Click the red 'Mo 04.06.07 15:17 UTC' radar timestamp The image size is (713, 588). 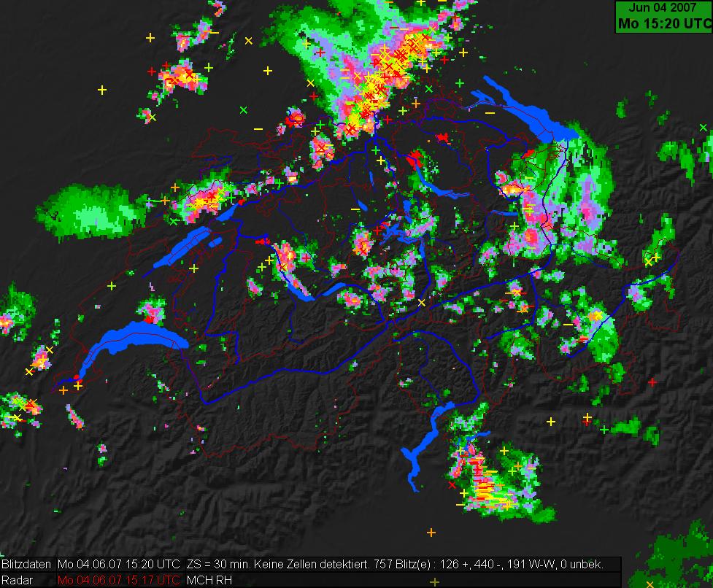(x=119, y=580)
